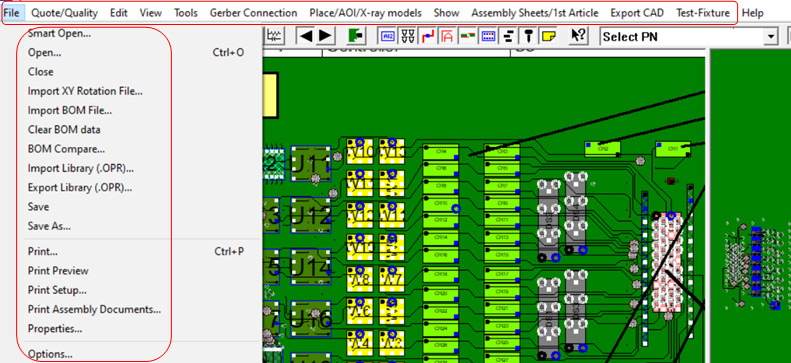Choose Print Assembly Documents entry

[94, 309]
